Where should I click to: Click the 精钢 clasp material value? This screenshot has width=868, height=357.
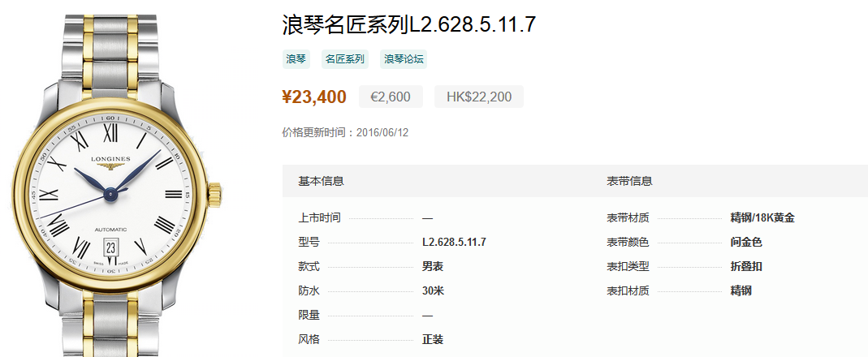tap(741, 291)
